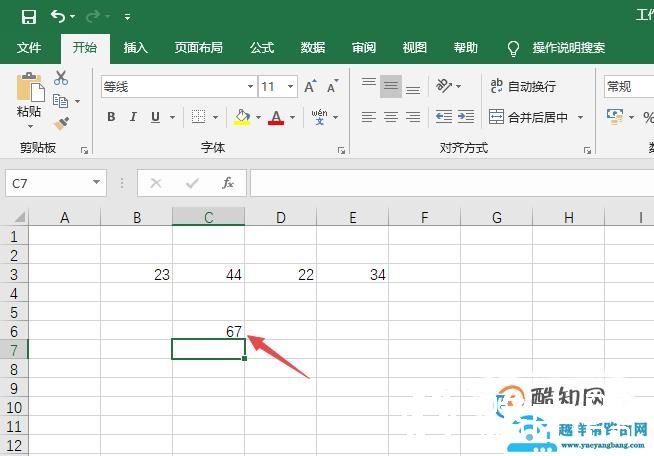Switch to the 视图 ribbon tab
This screenshot has height=456, width=654.
pyautogui.click(x=415, y=48)
